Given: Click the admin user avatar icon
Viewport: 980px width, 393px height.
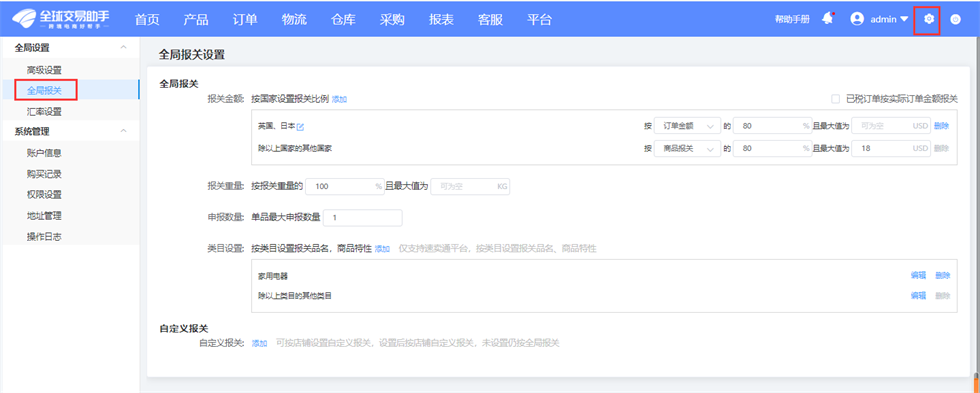Looking at the screenshot, I should (858, 19).
